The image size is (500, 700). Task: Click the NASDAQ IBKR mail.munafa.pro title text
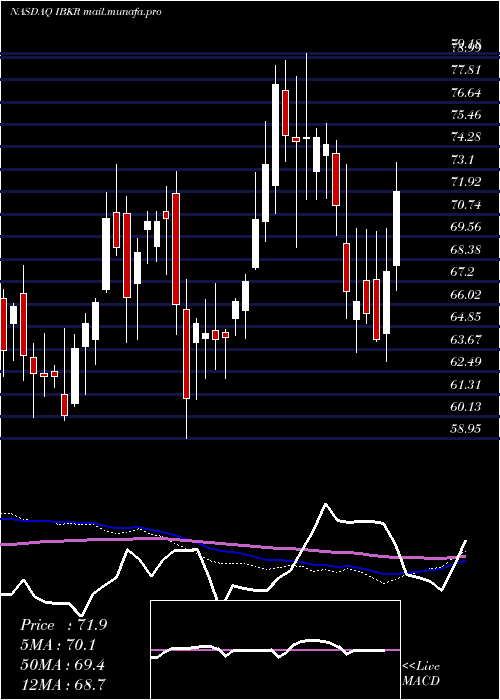tap(85, 12)
